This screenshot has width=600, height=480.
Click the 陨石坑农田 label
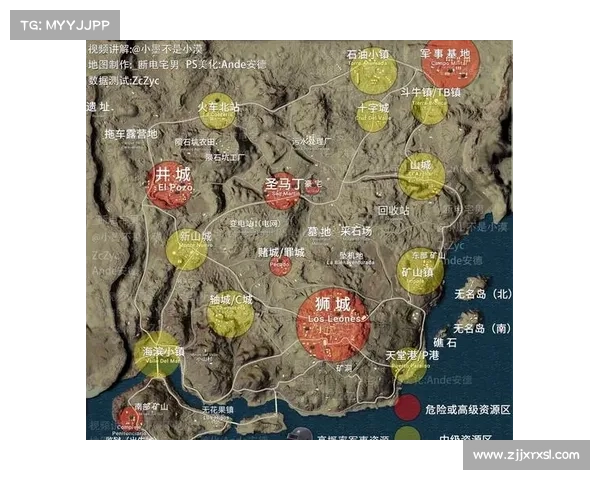(x=194, y=142)
